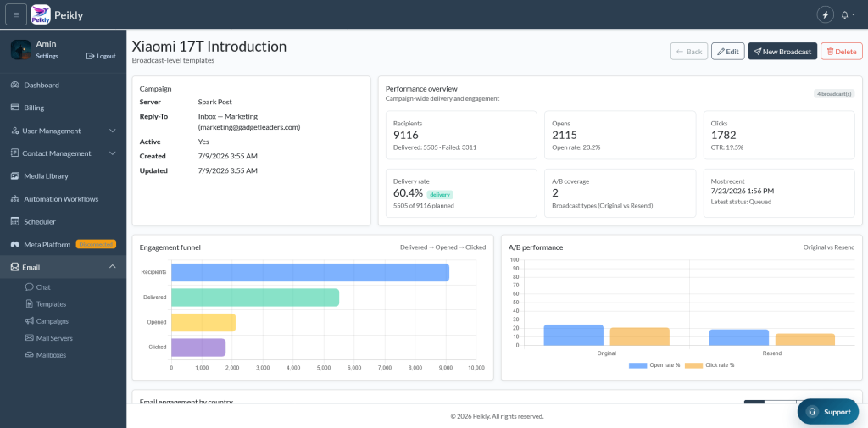
Task: Click the Disconnected status badge
Action: 96,244
